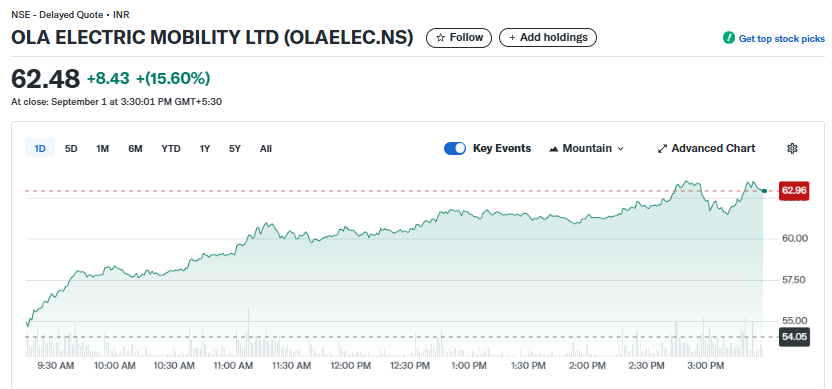
Task: Click the green stock picks badge icon
Action: [730, 38]
